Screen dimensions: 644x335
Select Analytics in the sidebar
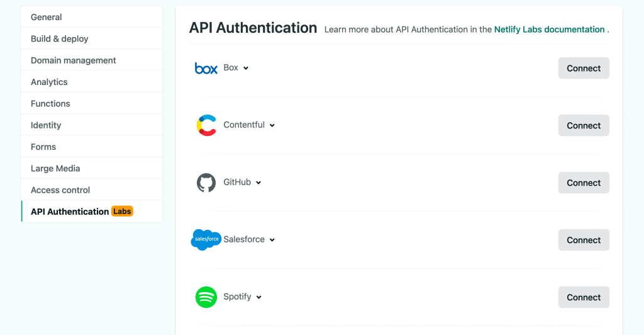(92, 82)
